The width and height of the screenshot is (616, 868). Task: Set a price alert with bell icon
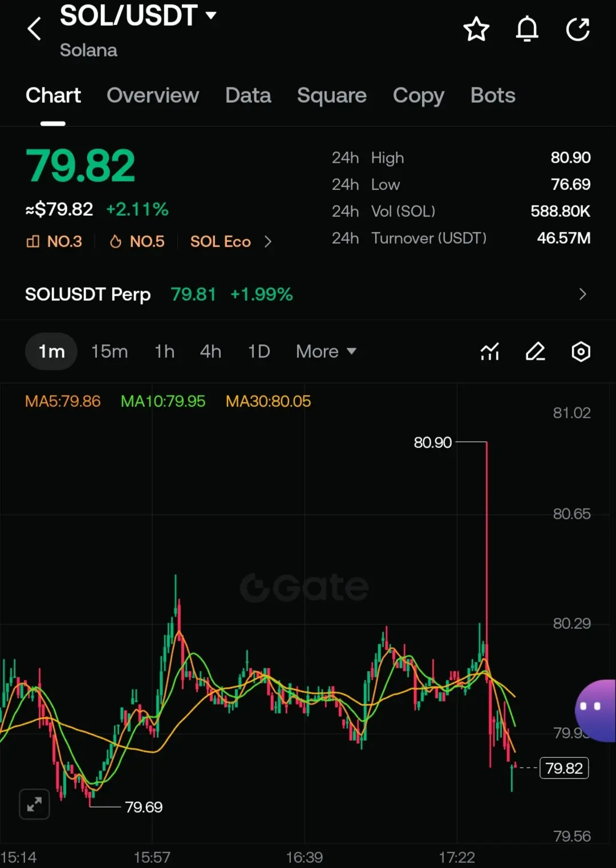[x=527, y=29]
